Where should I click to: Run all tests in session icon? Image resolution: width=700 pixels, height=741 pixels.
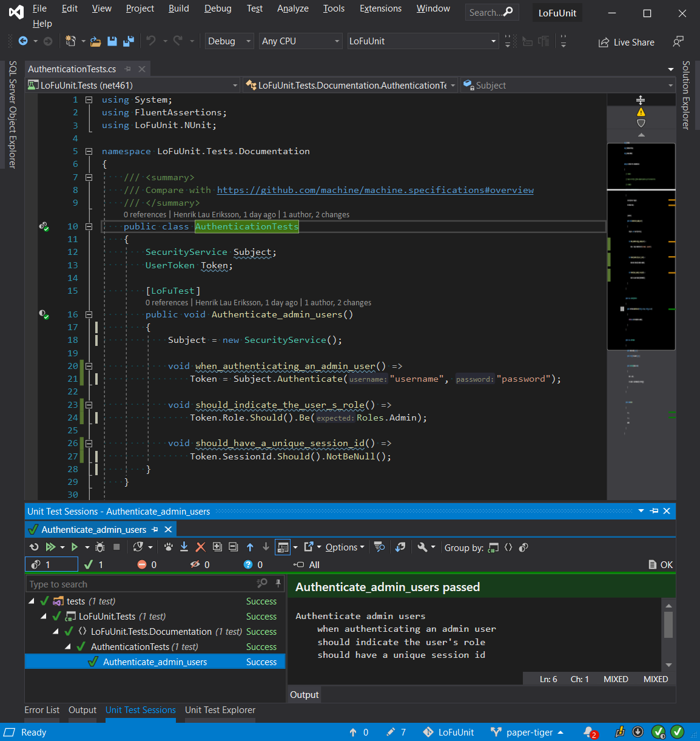click(51, 547)
